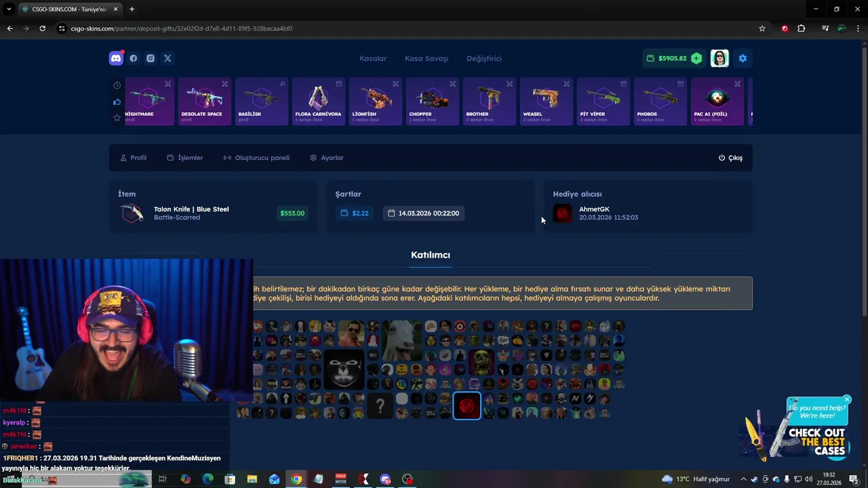
Task: Click Talon Knife | Blue Steel name
Action: point(191,209)
